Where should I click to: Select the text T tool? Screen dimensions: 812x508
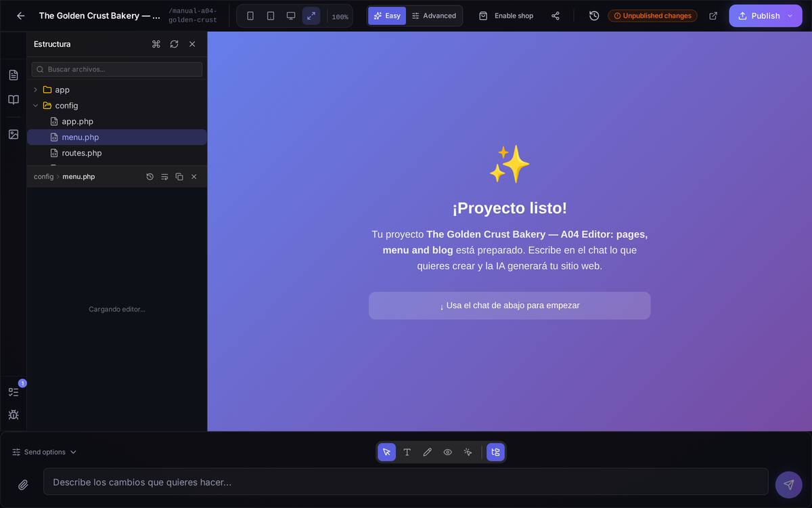pos(407,452)
